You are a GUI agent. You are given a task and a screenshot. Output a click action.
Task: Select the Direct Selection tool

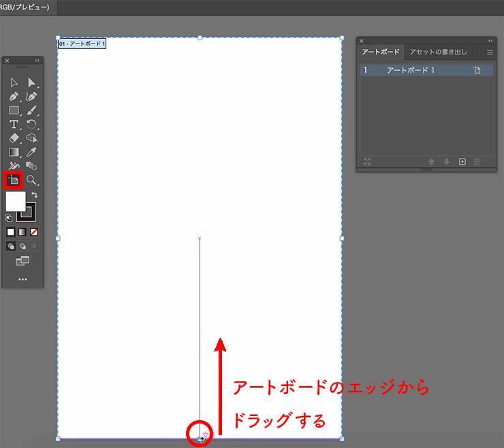pos(31,82)
